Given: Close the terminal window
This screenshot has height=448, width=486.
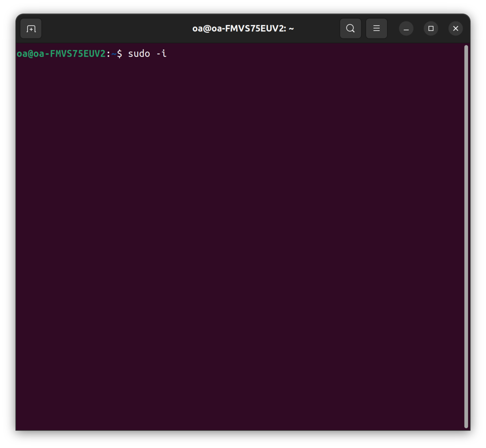Looking at the screenshot, I should 456,28.
